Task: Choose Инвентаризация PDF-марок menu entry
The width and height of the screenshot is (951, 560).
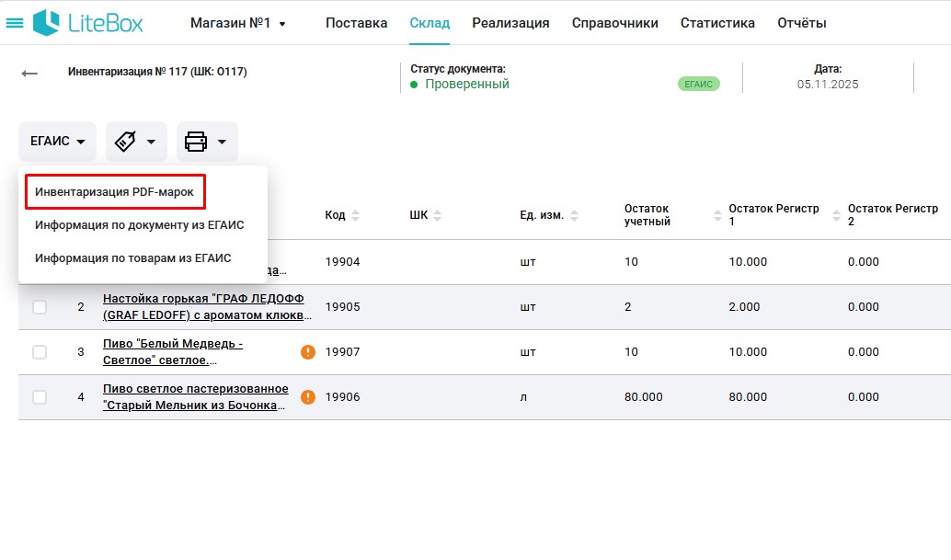Action: pos(114,192)
